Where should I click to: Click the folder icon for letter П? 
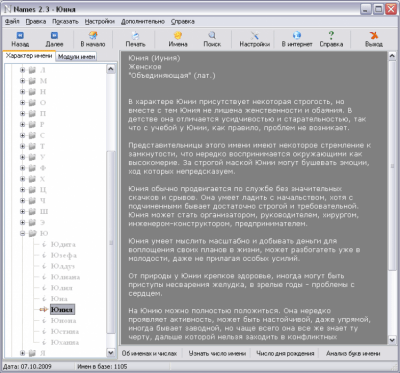(x=32, y=113)
